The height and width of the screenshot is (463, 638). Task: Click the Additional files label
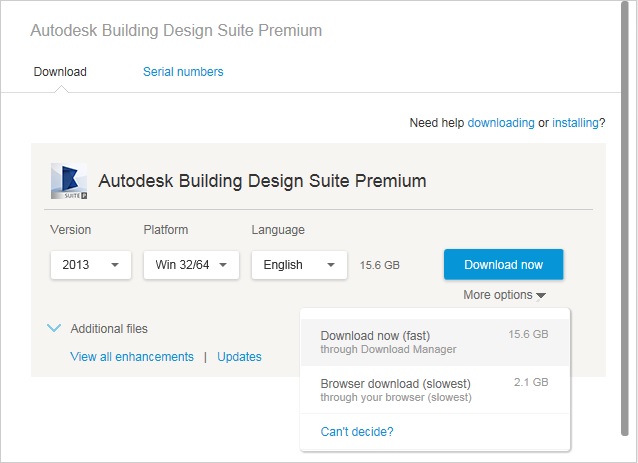pyautogui.click(x=109, y=328)
